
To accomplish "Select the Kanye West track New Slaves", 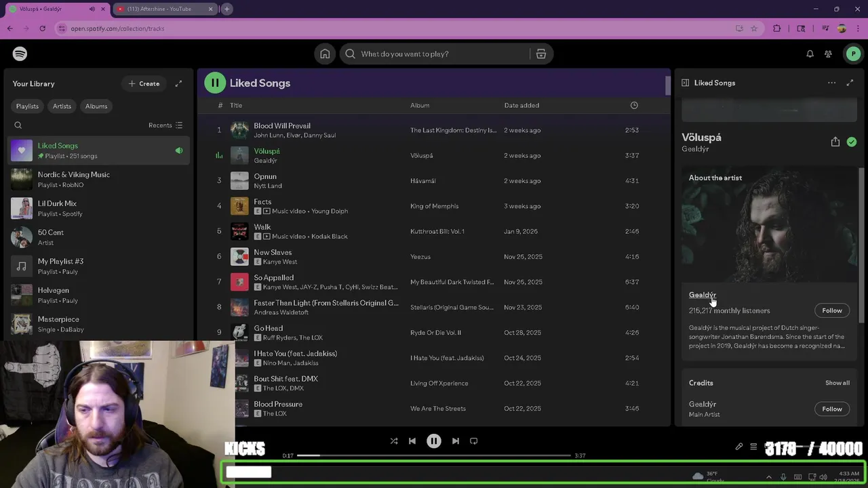I will (273, 252).
